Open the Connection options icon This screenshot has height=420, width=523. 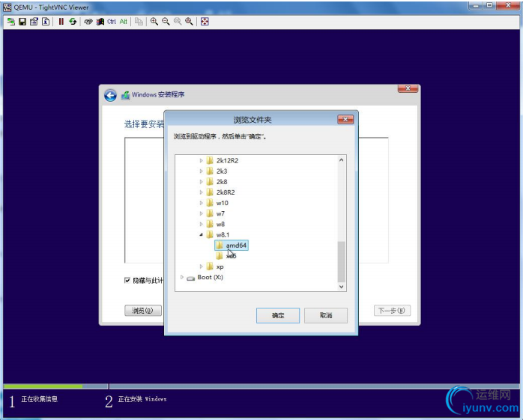click(x=34, y=22)
